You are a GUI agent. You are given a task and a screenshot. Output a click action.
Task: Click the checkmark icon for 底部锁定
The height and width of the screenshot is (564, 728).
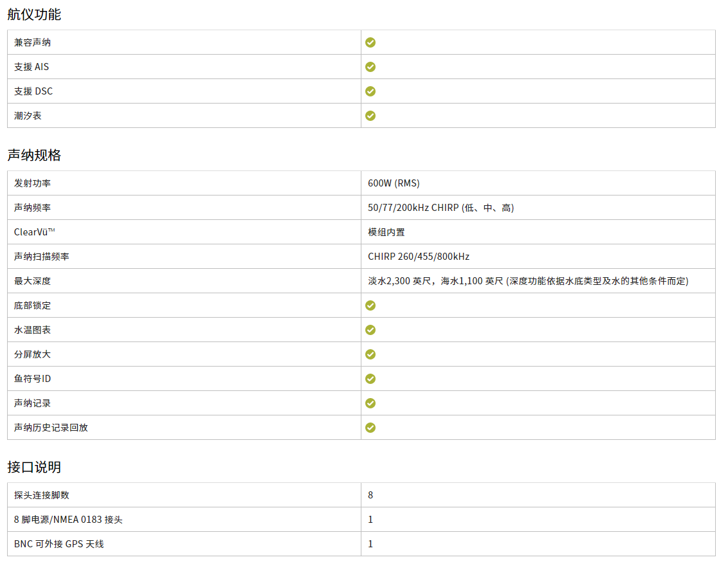coord(370,305)
